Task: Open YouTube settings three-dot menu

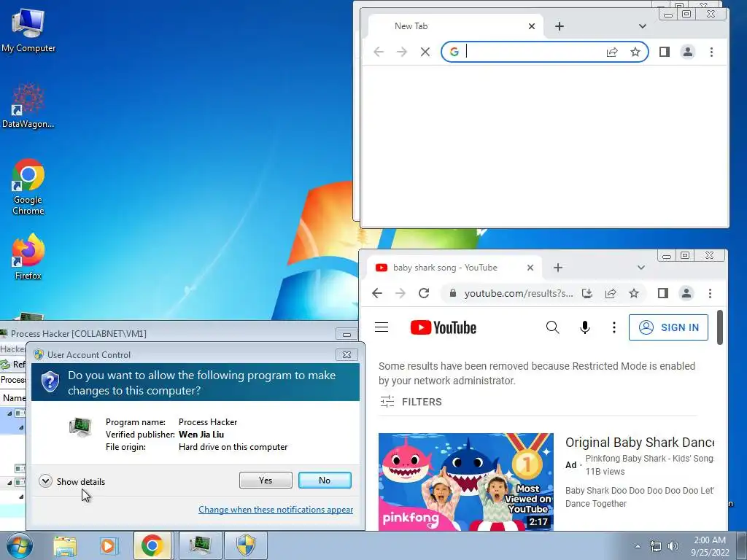Action: tap(614, 327)
